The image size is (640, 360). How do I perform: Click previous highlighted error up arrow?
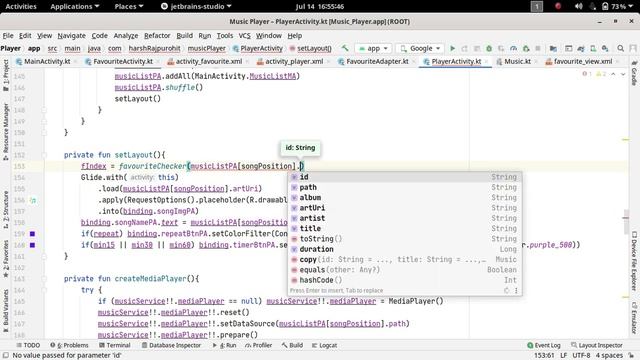coord(613,74)
